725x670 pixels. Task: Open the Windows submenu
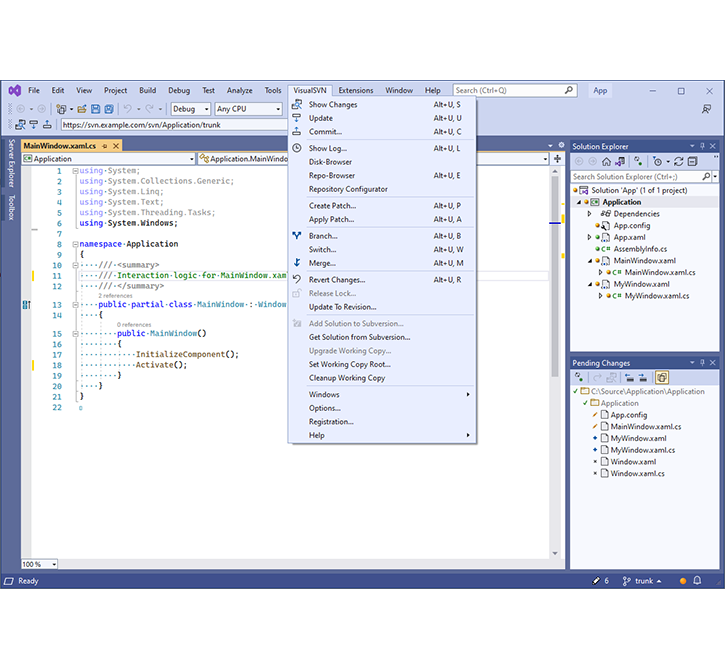[x=382, y=394]
